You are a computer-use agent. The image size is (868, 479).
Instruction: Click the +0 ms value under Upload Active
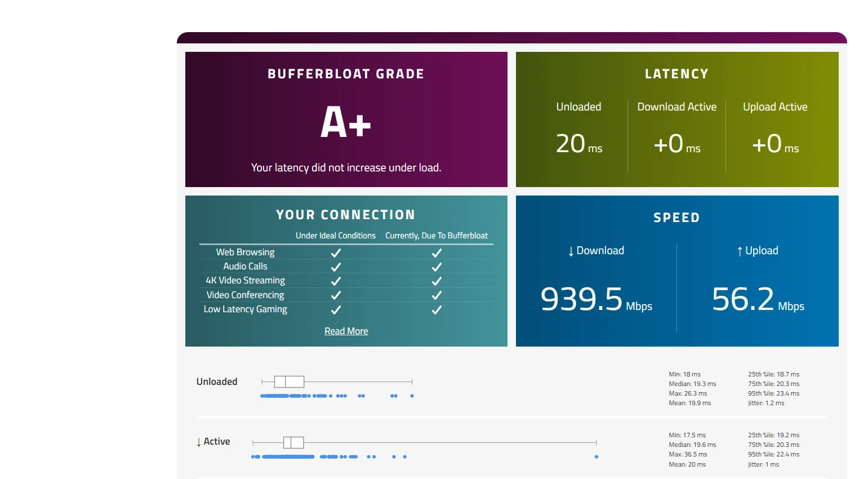pos(775,144)
